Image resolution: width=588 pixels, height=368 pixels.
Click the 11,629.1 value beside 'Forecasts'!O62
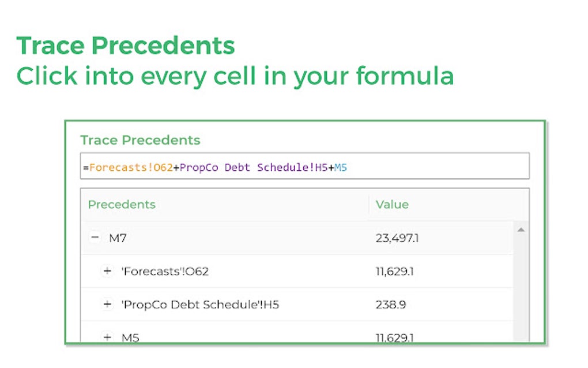[394, 271]
